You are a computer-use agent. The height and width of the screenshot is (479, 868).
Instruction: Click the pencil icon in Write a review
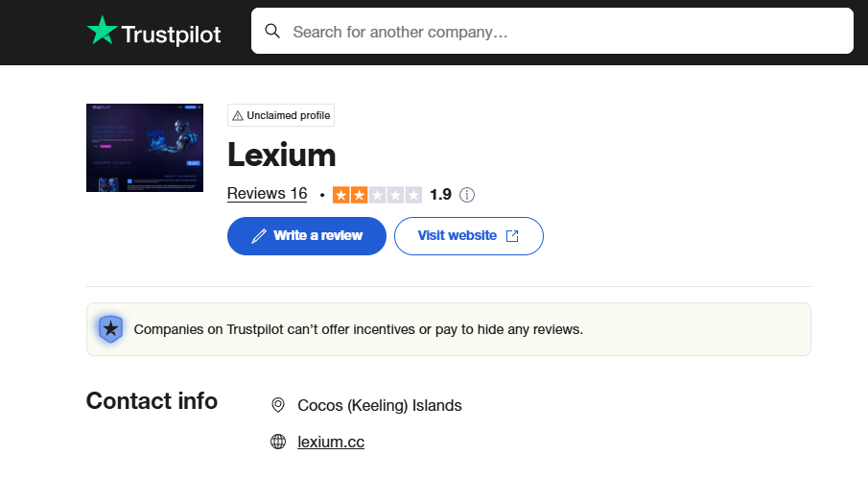258,236
